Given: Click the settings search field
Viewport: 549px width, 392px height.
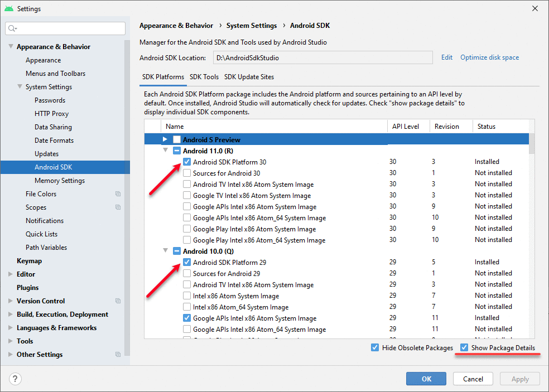Looking at the screenshot, I should pyautogui.click(x=65, y=28).
